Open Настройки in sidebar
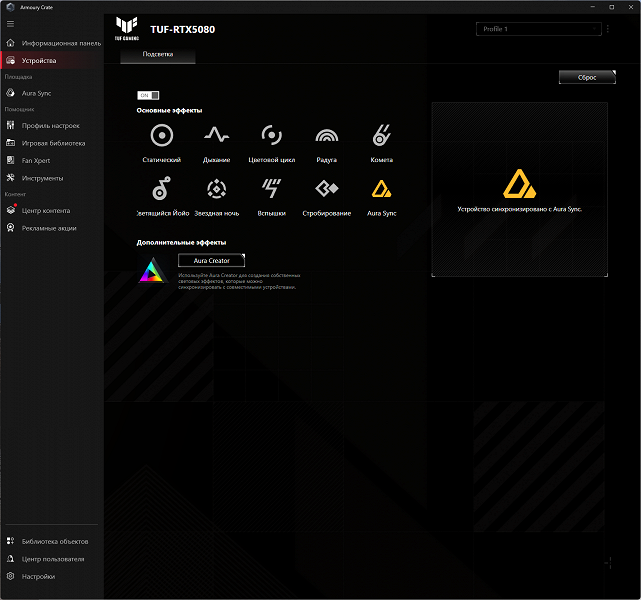 tap(52, 576)
